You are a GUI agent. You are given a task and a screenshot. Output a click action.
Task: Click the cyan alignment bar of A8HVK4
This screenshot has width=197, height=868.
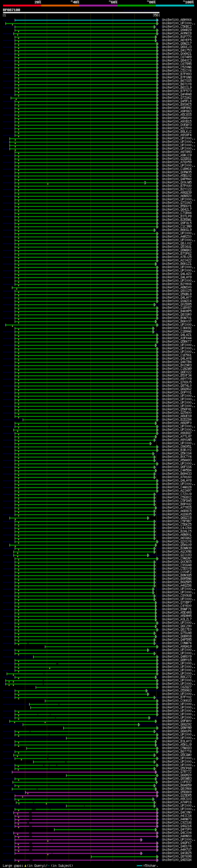tap(86, 20)
